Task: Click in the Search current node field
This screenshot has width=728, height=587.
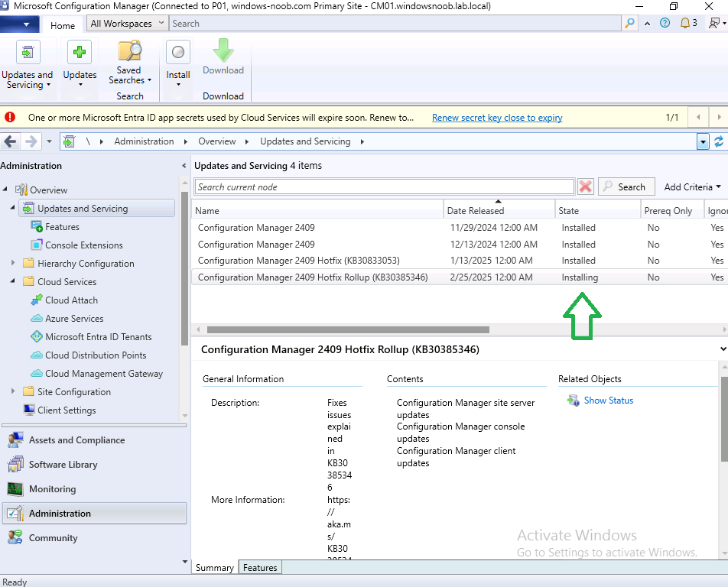Action: coord(385,186)
